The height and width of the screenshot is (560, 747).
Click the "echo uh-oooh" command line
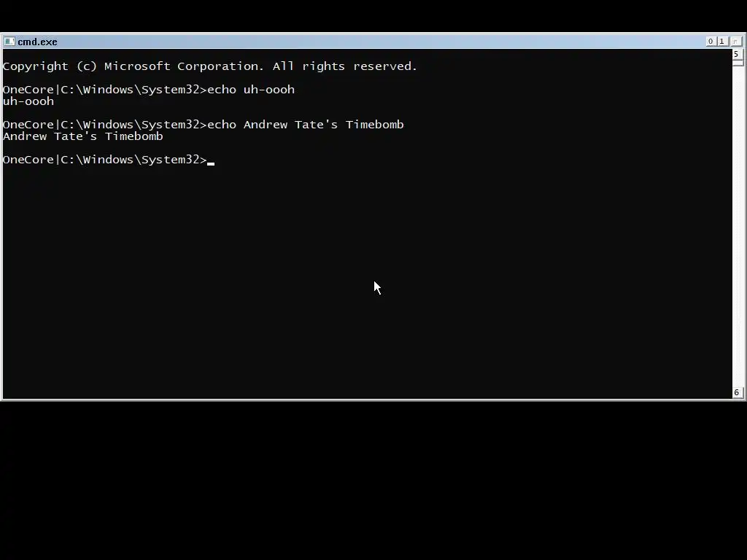click(x=149, y=90)
